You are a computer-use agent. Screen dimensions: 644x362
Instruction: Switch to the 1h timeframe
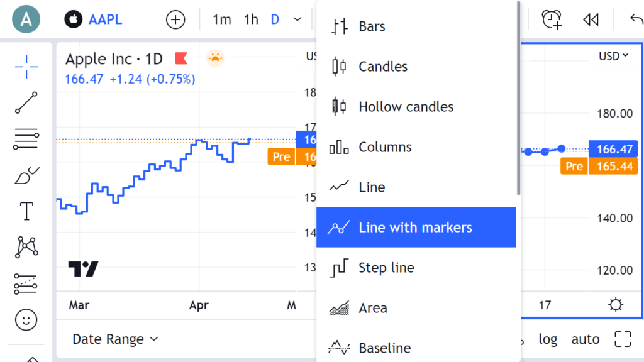(x=250, y=19)
